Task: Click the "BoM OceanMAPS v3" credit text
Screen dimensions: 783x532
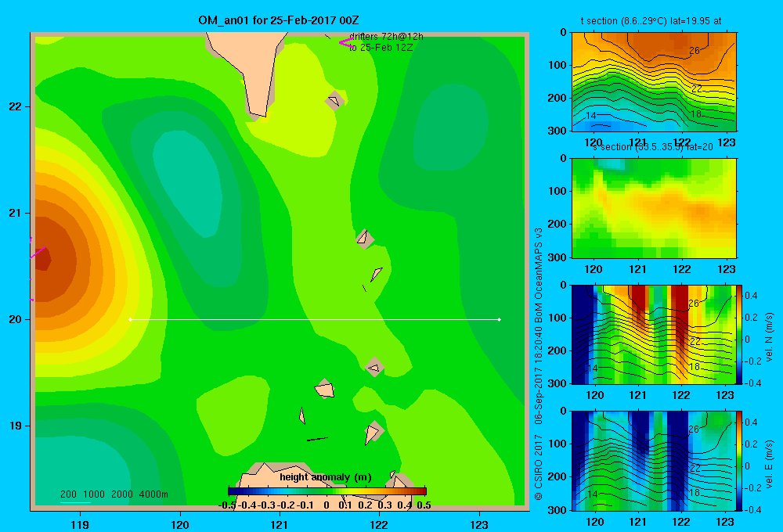Action: pyautogui.click(x=539, y=274)
